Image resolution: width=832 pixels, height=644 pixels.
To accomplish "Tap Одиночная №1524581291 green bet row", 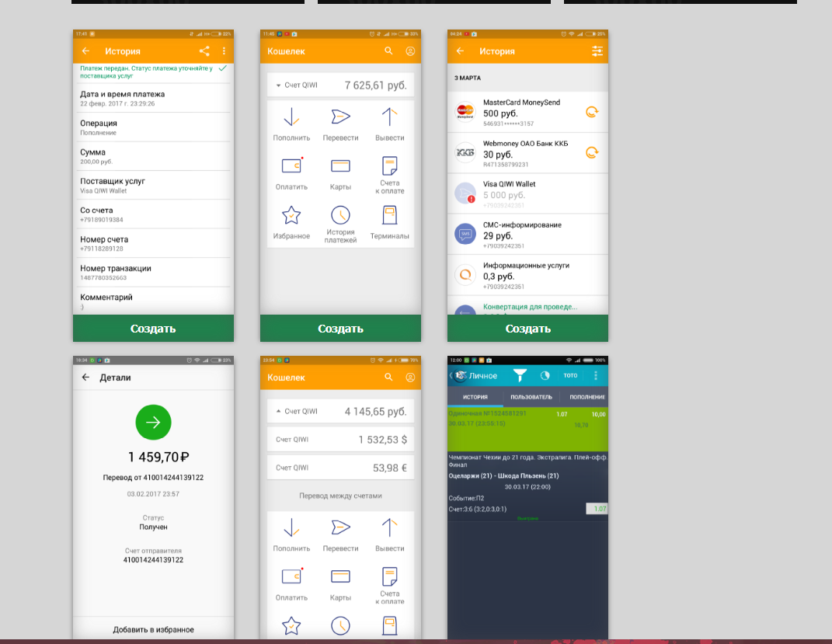I will click(528, 430).
